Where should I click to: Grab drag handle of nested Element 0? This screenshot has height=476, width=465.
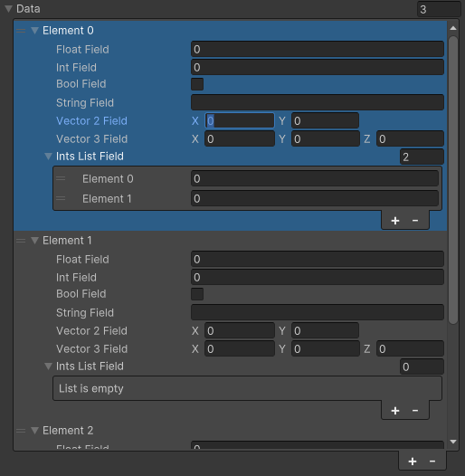click(61, 178)
